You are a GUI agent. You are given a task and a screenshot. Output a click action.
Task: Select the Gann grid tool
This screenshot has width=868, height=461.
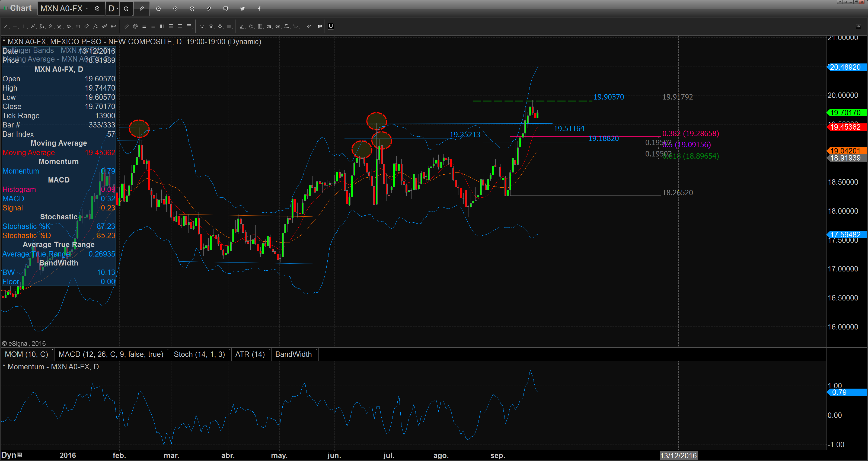pyautogui.click(x=260, y=26)
